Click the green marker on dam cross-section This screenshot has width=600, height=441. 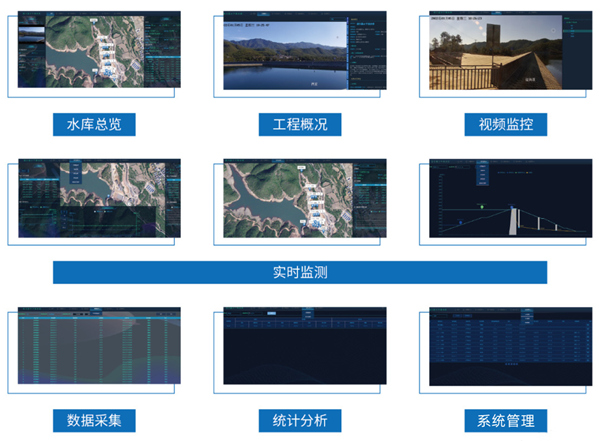point(482,206)
